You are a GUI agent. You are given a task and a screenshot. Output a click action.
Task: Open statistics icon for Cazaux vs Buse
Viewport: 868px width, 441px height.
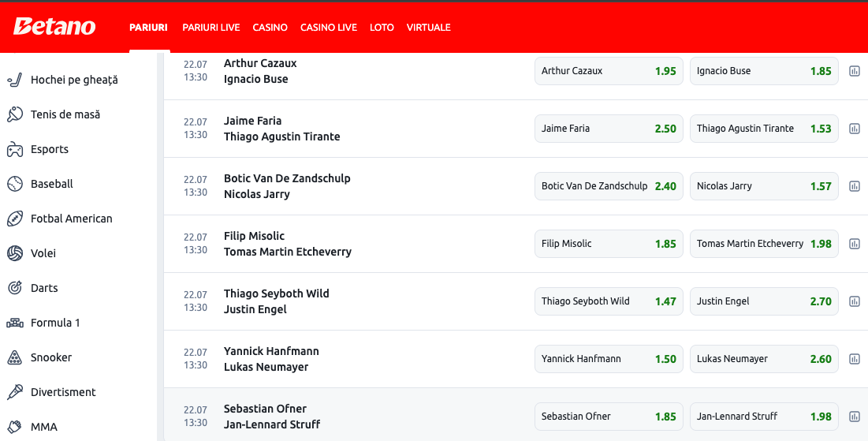click(x=854, y=71)
